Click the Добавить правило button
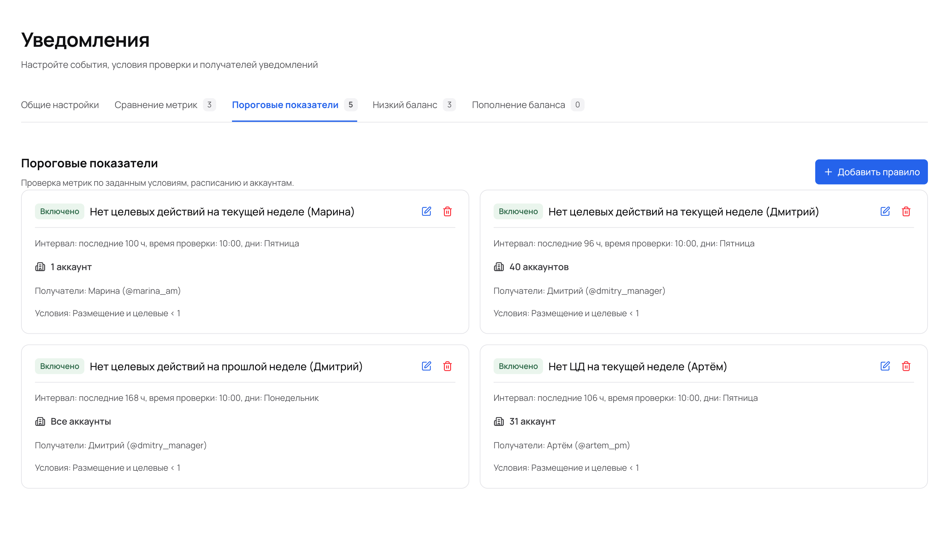 (871, 172)
